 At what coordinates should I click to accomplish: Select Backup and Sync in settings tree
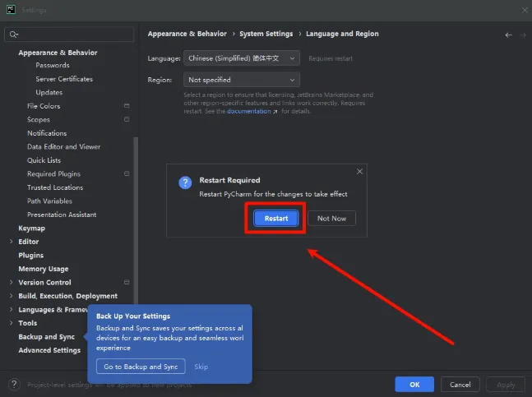[47, 337]
